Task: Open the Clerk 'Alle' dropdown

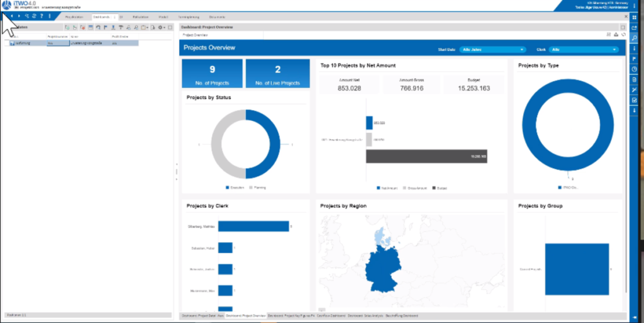Action: [x=584, y=49]
